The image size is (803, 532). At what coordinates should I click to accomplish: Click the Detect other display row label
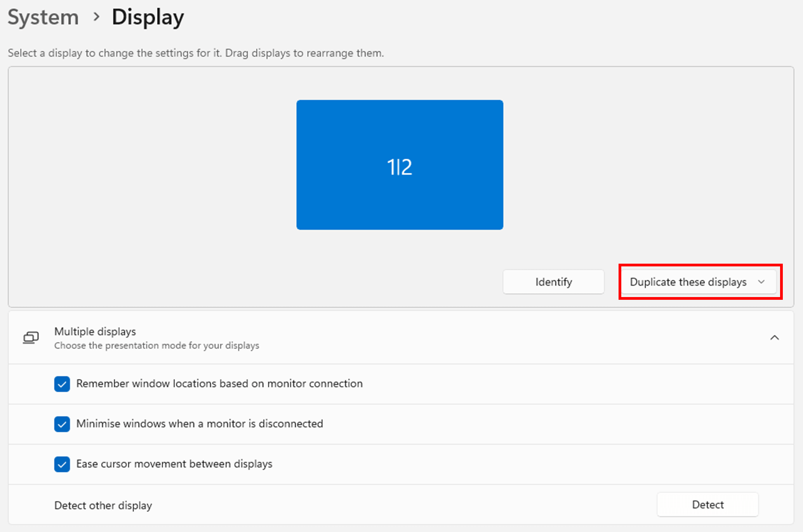[103, 506]
